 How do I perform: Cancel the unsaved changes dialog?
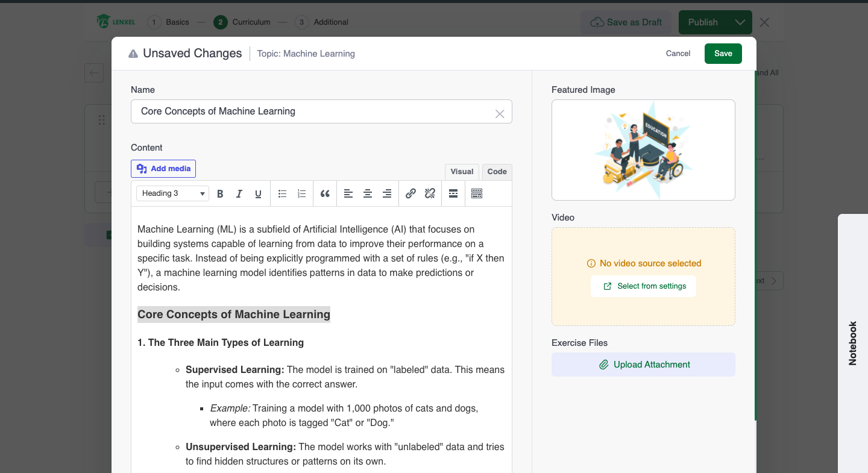tap(678, 54)
